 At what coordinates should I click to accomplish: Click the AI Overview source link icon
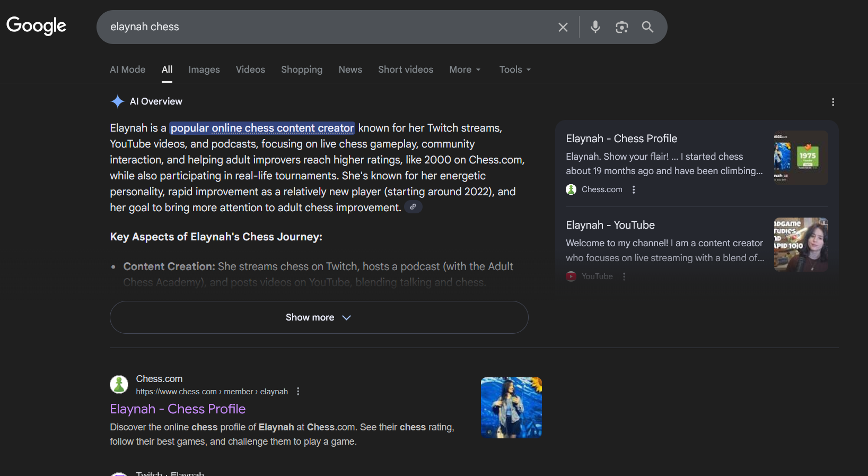pos(413,207)
